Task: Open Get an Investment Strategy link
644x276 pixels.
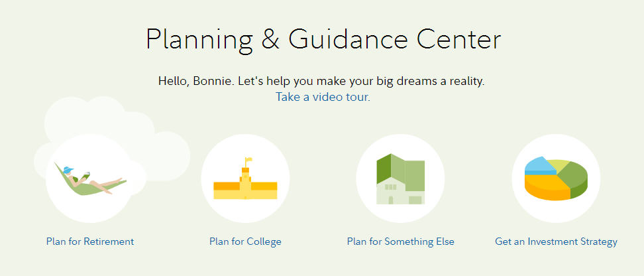Action: click(x=556, y=241)
